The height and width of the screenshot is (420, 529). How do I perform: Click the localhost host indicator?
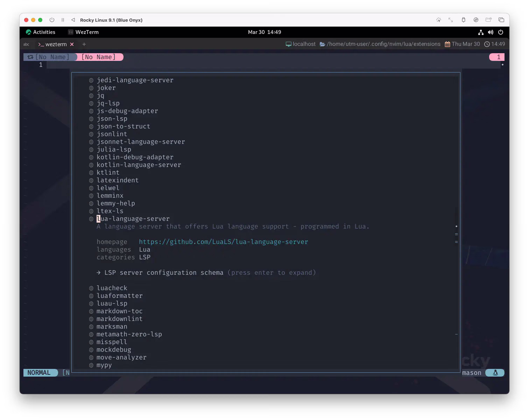[301, 44]
